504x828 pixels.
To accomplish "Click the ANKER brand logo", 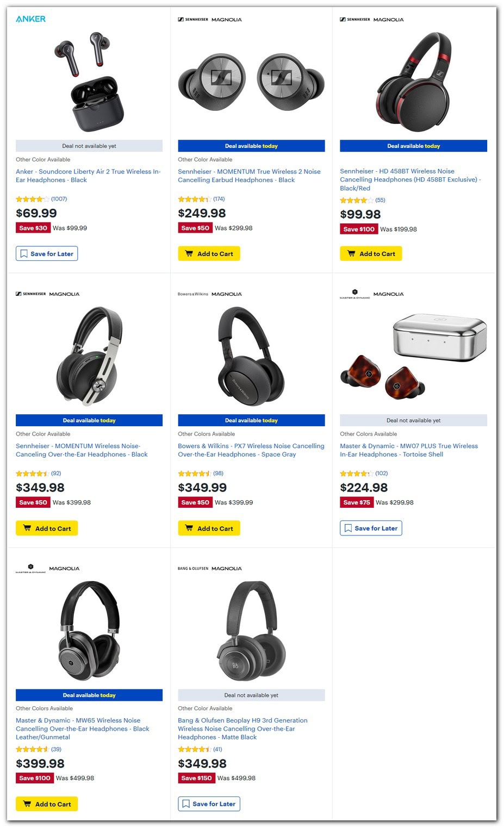I will pyautogui.click(x=31, y=18).
